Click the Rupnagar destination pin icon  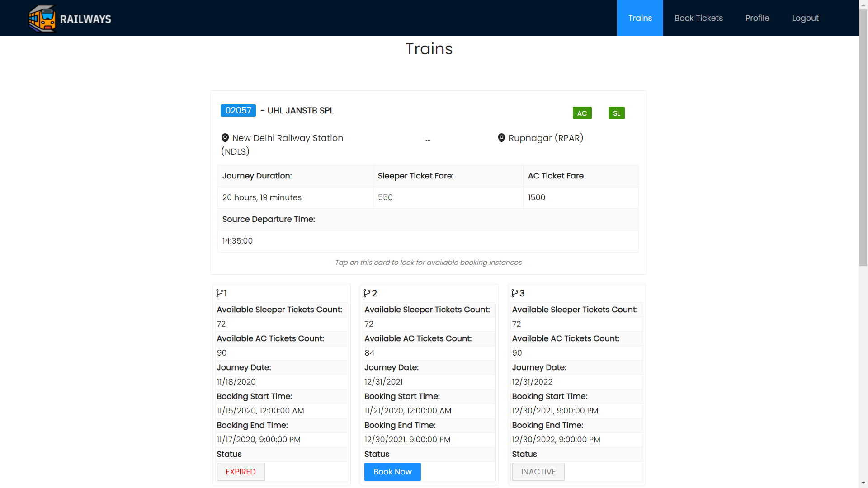pos(501,138)
